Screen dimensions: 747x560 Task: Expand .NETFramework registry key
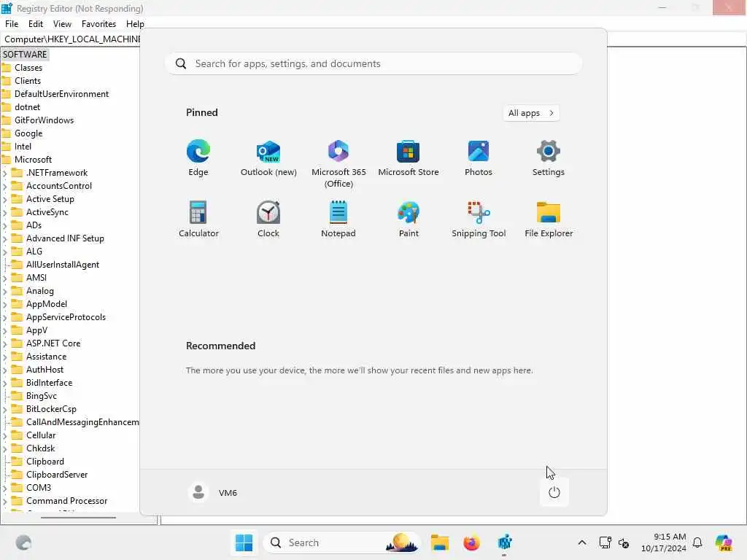(5, 174)
